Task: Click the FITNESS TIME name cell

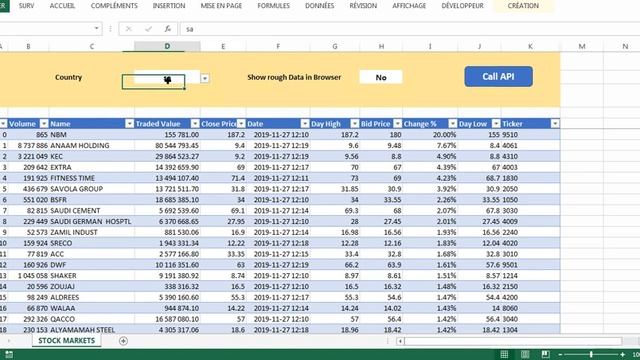Action: (91, 178)
